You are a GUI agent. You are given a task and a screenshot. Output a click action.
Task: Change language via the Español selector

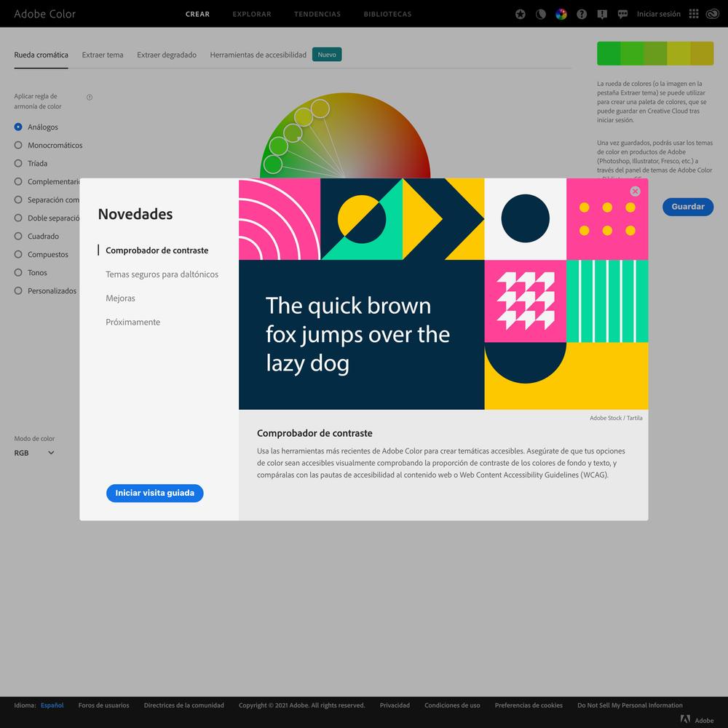coord(52,705)
